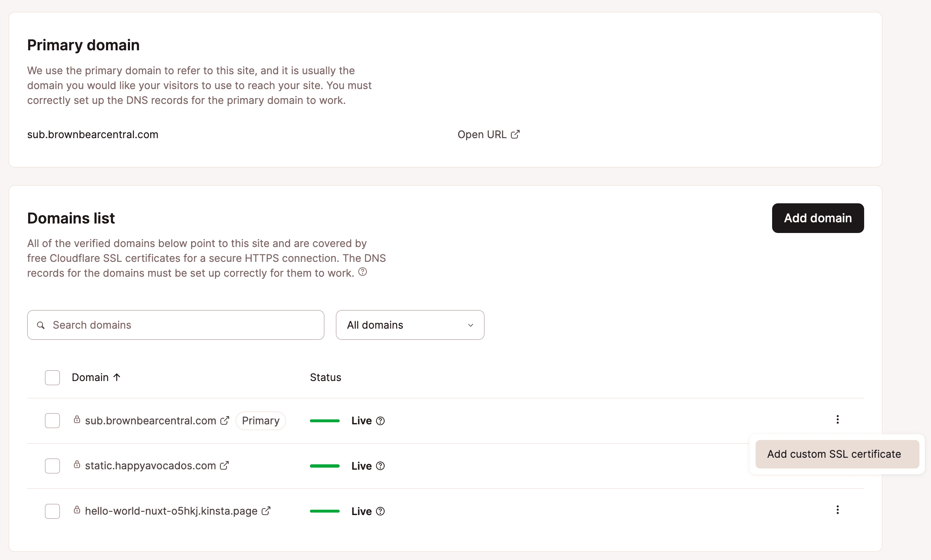Open the kebab menu for sub.brownbearcentral.com
931x560 pixels.
(838, 420)
